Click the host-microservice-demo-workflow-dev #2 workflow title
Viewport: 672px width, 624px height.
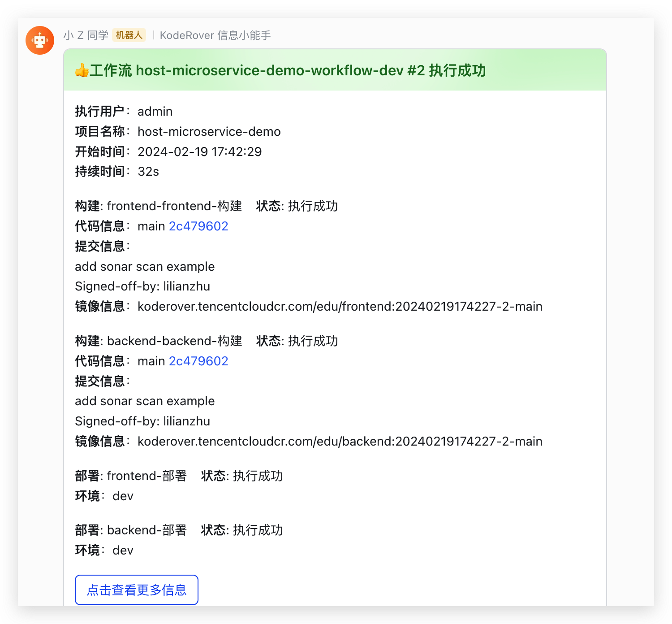(280, 70)
